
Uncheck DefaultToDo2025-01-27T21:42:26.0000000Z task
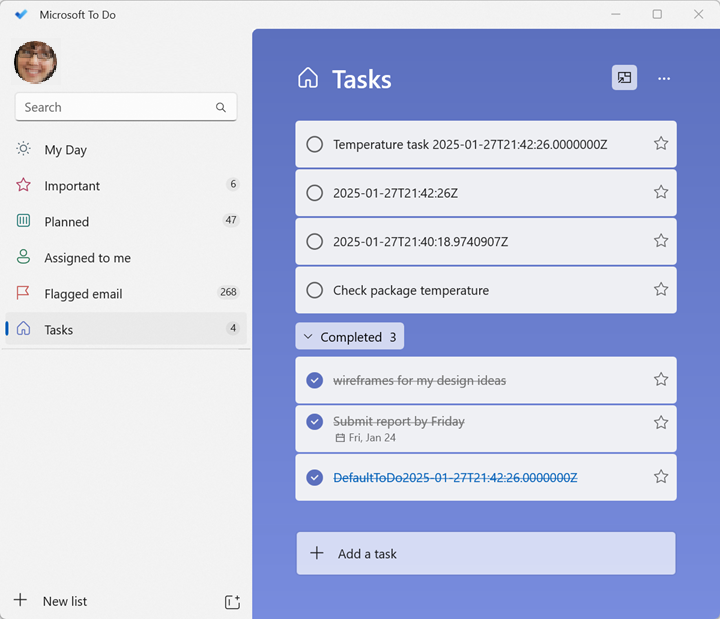(315, 478)
